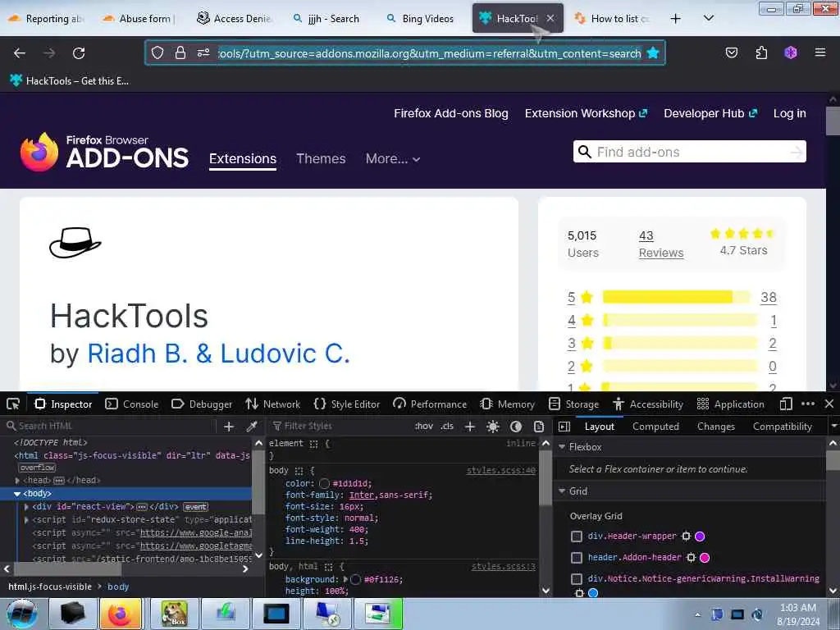The height and width of the screenshot is (630, 840).
Task: Toggle .cls class panel
Action: click(x=447, y=427)
